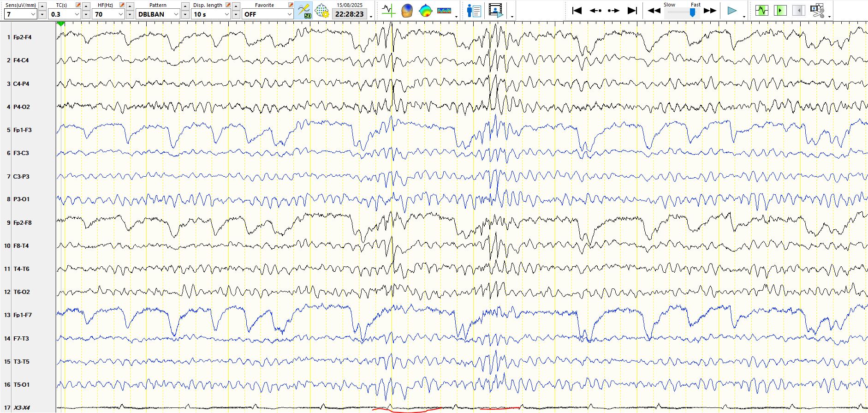Expand the Sens(uV/mm) dropdown

coord(33,14)
